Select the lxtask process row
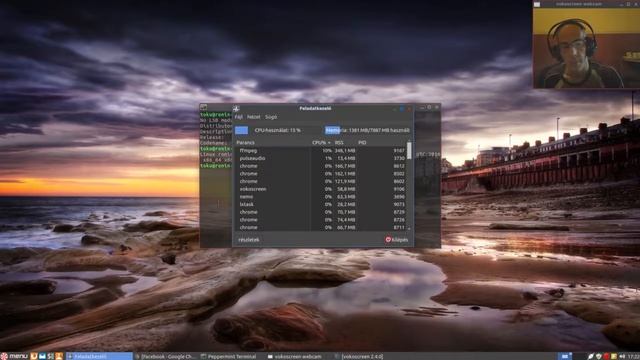The width and height of the screenshot is (640, 360). tap(320, 204)
